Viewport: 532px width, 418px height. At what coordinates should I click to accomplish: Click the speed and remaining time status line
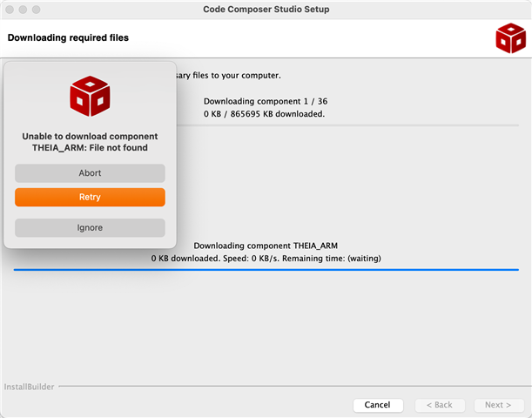click(x=266, y=258)
